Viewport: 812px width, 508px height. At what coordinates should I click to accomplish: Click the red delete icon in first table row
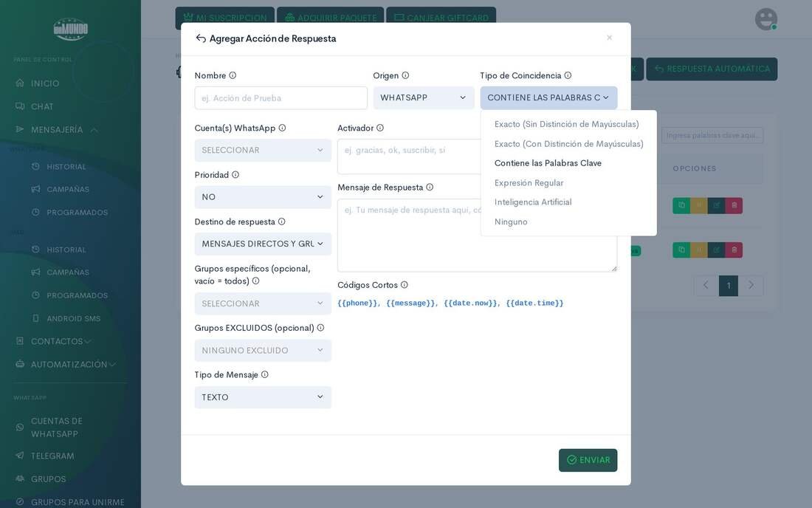coord(734,205)
